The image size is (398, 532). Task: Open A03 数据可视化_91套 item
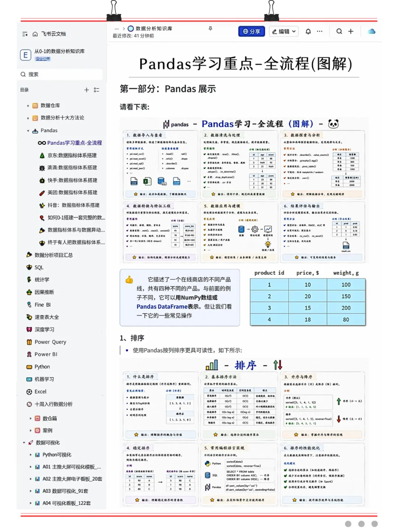(65, 491)
